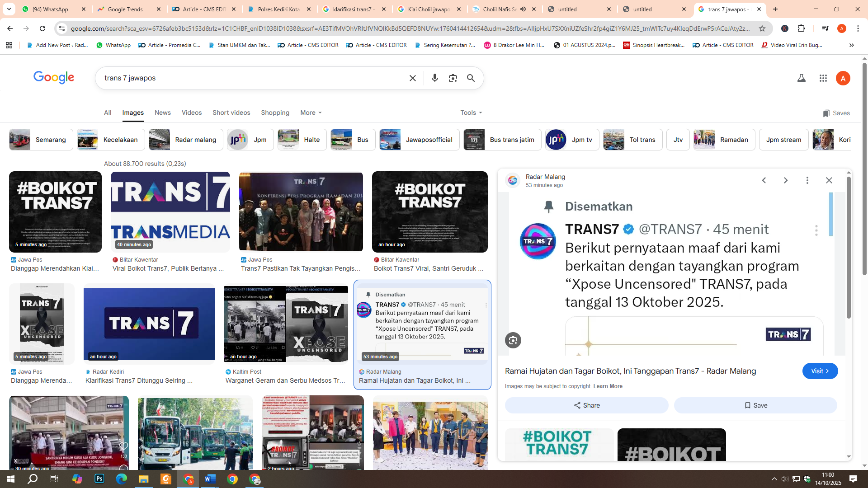Open Stan UMKM dan Tak bookmark
868x488 pixels.
click(239, 45)
